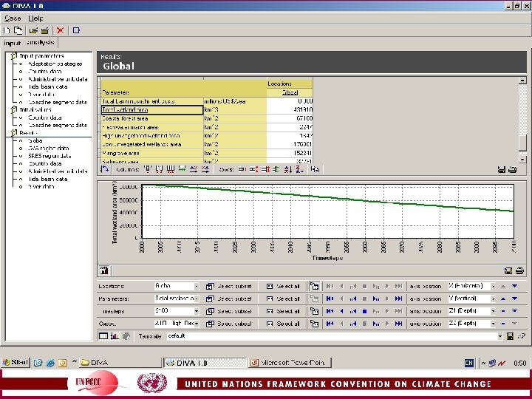
Task: Click the chart properties icon below the graph
Action: [104, 270]
